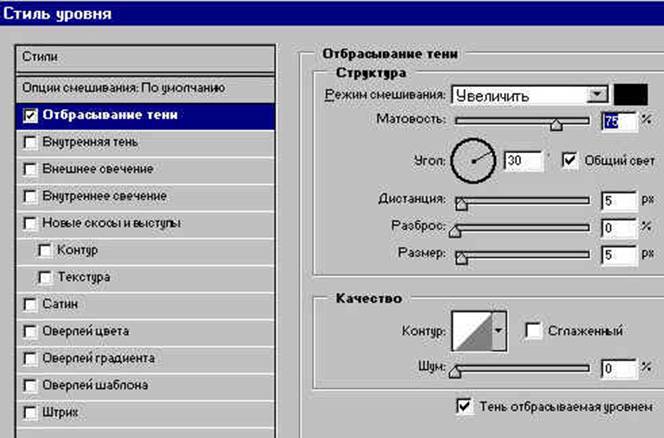Viewport: 664px width, 438px height.
Task: Tick the Текстура sub-option checkbox
Action: pos(45,277)
